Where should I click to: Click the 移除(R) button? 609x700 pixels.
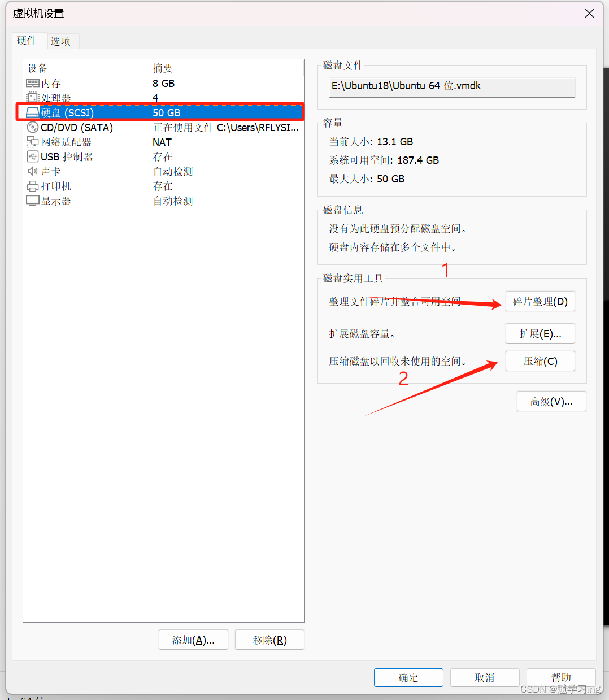[x=269, y=640]
